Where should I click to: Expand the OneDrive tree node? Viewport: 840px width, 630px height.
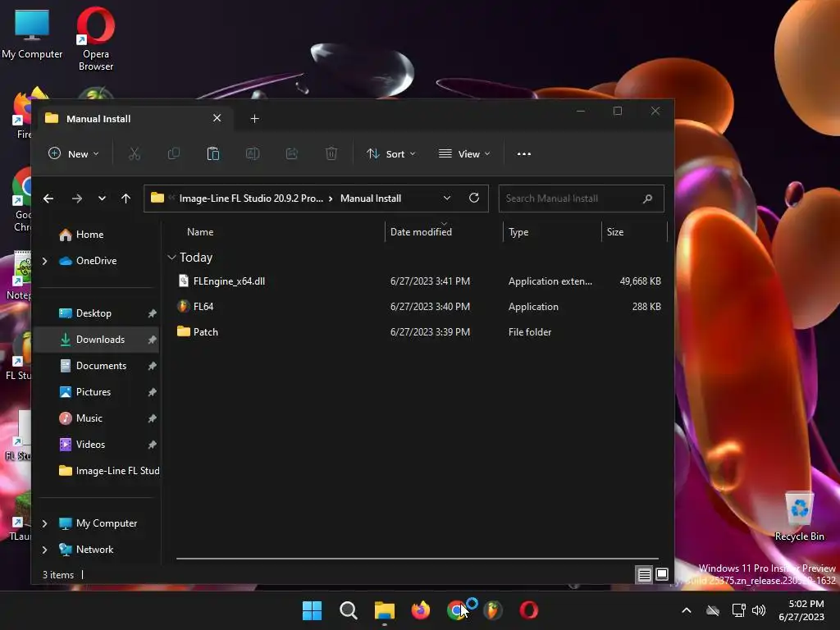pos(45,261)
